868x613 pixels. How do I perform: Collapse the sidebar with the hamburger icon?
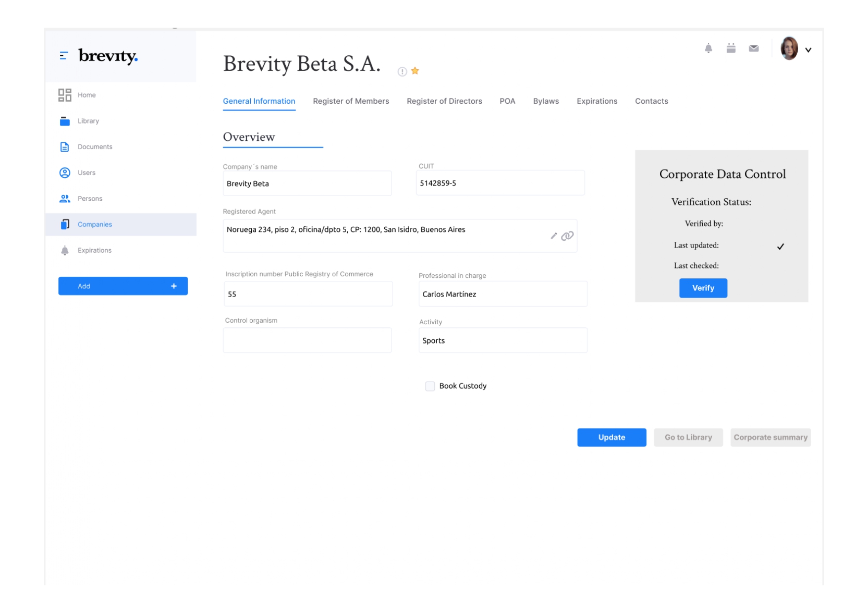tap(62, 56)
